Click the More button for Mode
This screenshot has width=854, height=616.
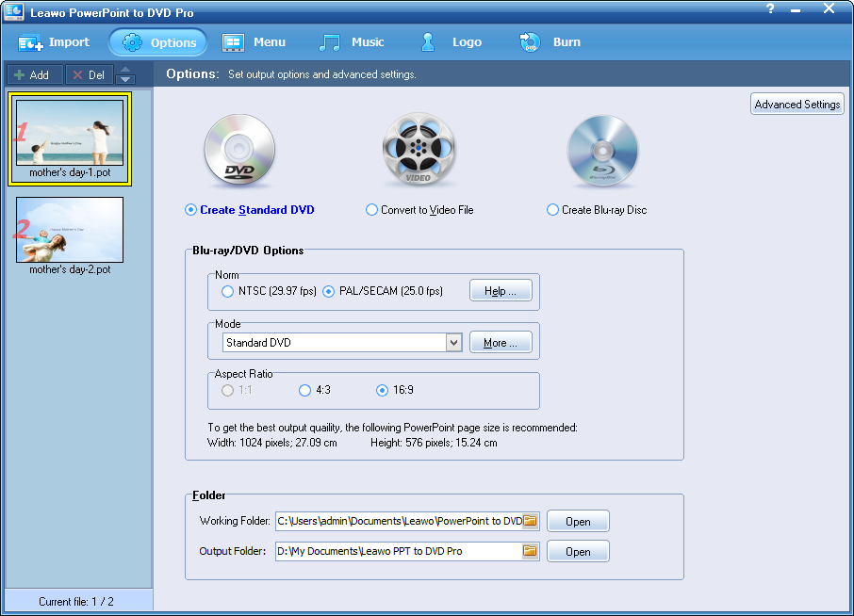click(501, 342)
